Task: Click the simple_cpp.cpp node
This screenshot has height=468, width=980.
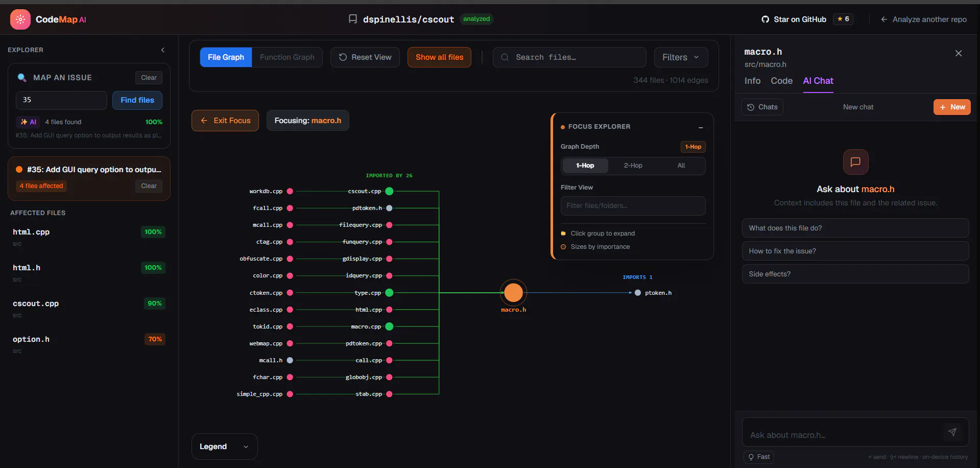Action: pos(290,394)
